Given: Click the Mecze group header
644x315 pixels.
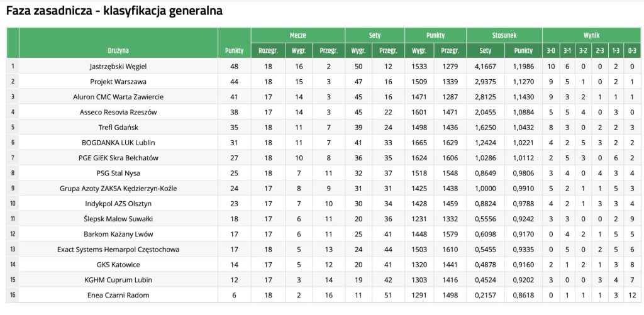Looking at the screenshot, I should (297, 36).
